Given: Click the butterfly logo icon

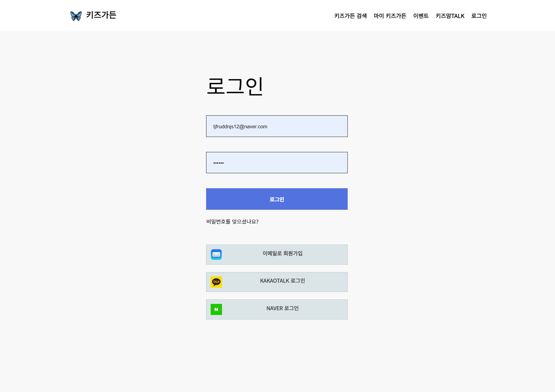Looking at the screenshot, I should 76,16.
